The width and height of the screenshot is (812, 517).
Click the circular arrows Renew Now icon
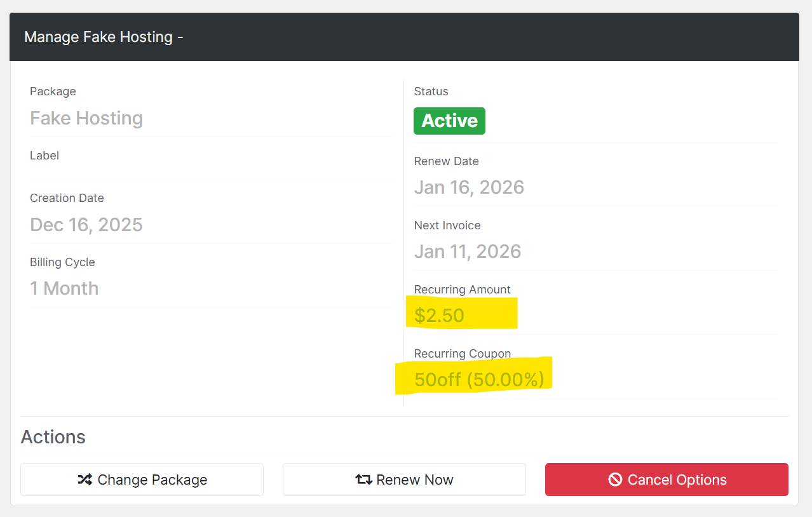point(363,480)
